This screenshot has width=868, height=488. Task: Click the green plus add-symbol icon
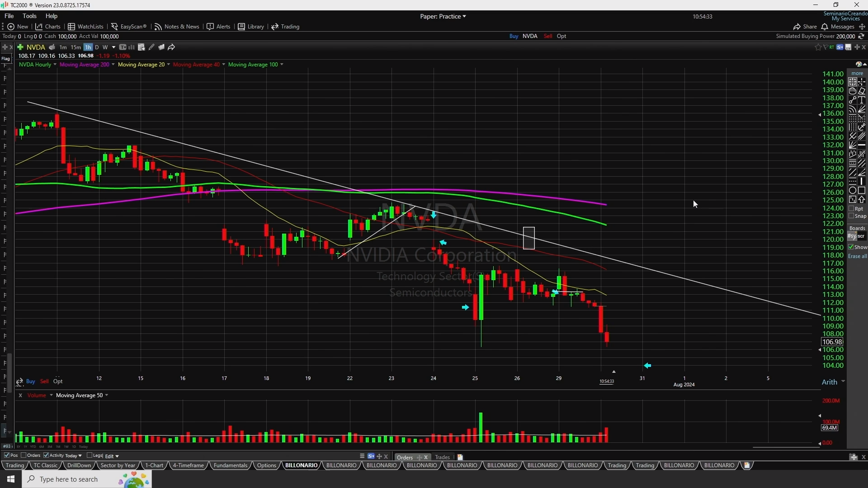(x=20, y=47)
